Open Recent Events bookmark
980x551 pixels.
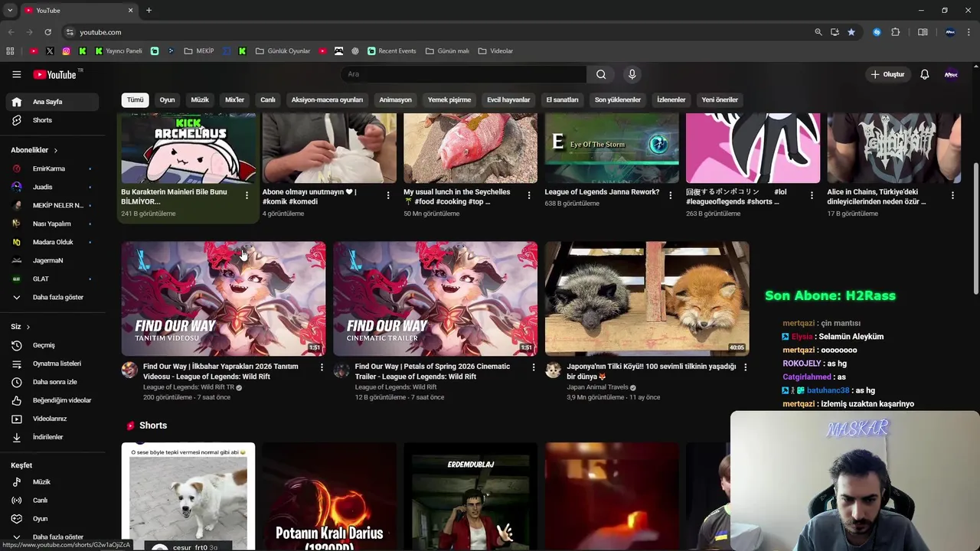pyautogui.click(x=391, y=51)
